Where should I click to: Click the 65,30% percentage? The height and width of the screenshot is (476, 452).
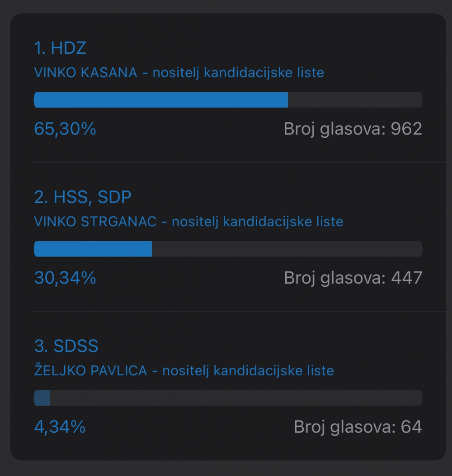65,129
